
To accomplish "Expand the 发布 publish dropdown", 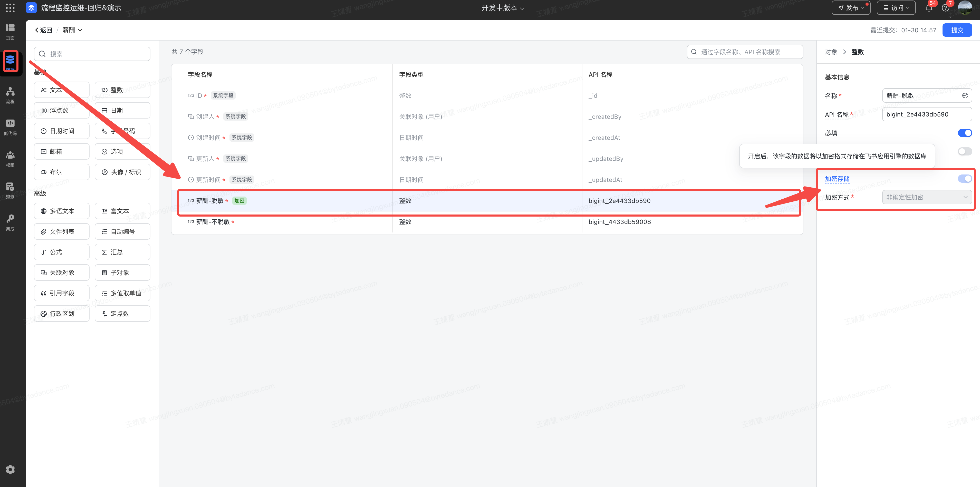I will click(851, 8).
